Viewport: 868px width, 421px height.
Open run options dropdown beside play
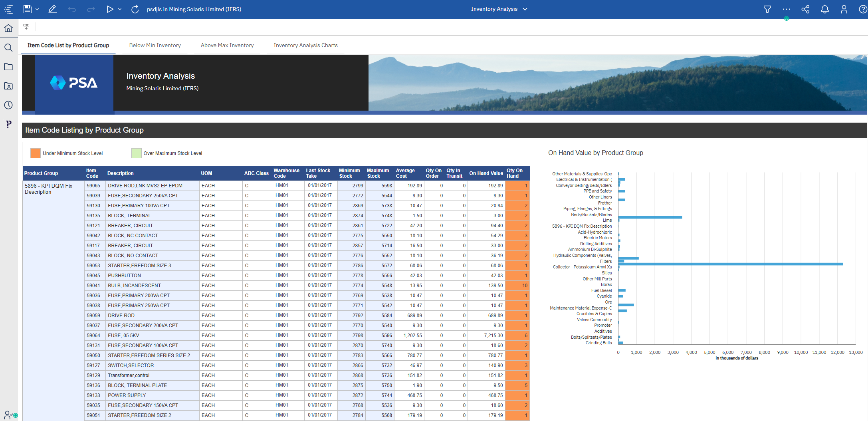point(120,9)
